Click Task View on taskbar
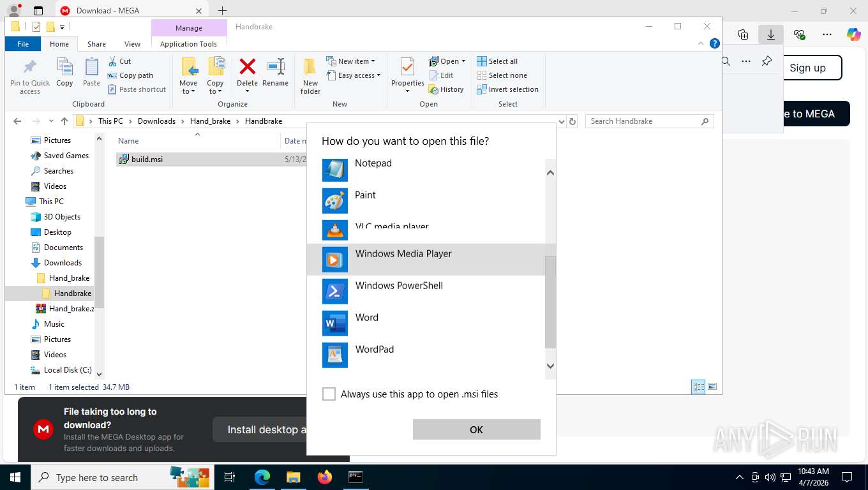The image size is (868, 490). point(230,477)
